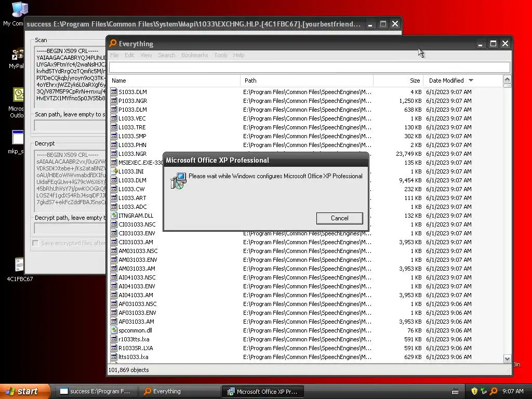
Task: Select the AM031033.NSC file name
Action: (x=138, y=251)
